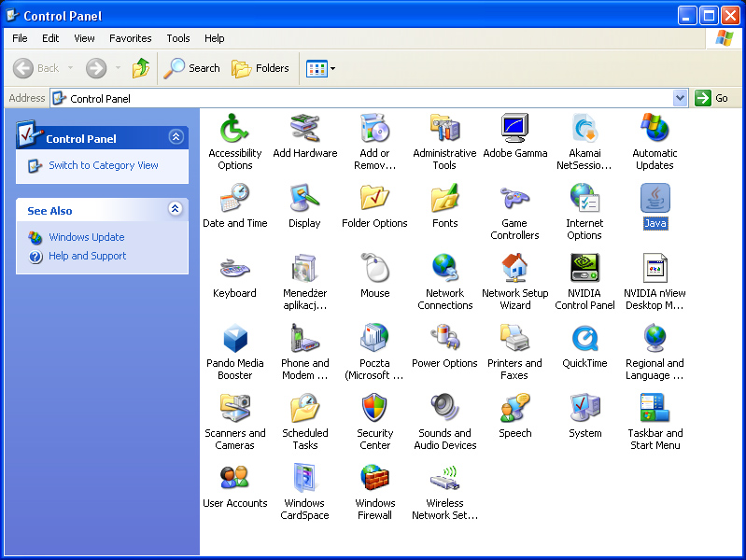Open the Add Hardware applet
The image size is (746, 560).
tap(304, 129)
